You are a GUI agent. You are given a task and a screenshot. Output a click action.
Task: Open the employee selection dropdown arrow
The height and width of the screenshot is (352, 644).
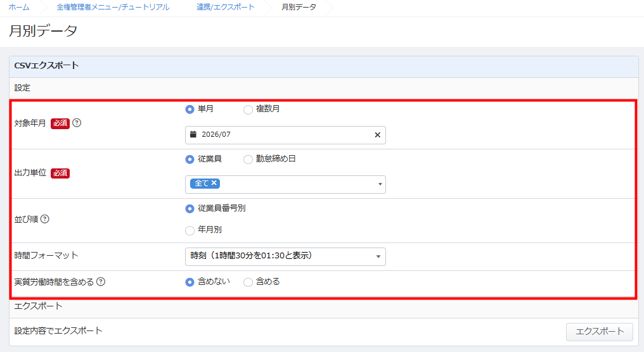380,184
